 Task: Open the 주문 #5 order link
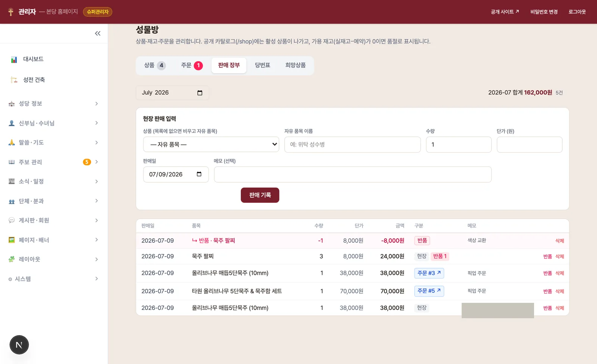pos(429,291)
